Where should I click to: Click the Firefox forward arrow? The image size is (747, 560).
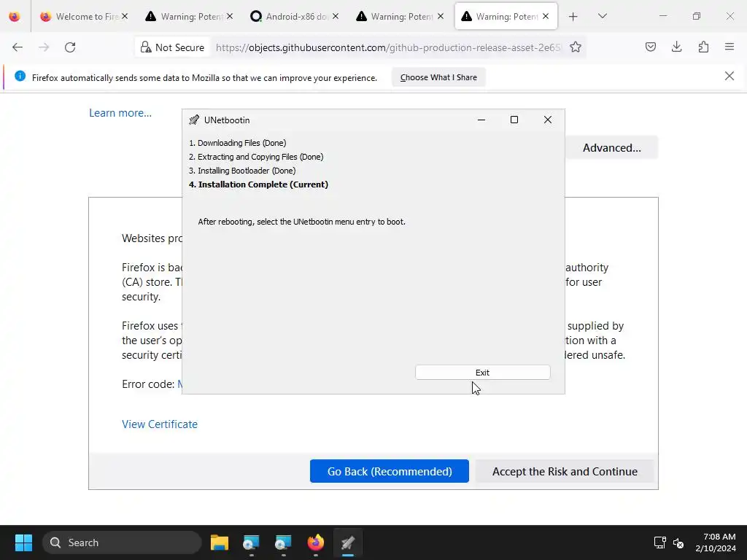(x=44, y=47)
